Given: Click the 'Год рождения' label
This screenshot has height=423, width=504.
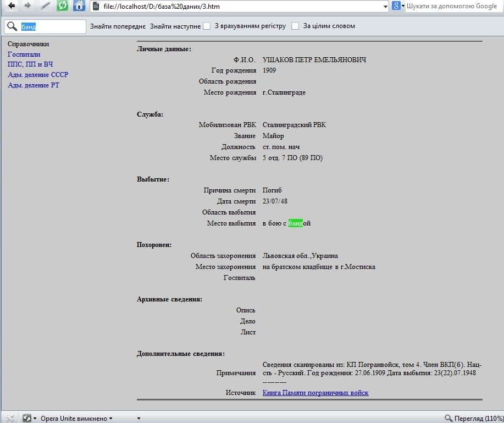Looking at the screenshot, I should (x=234, y=70).
